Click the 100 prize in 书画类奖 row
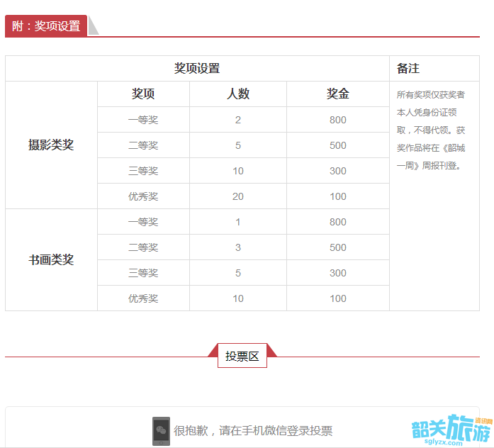This screenshot has width=494, height=448. pos(338,298)
